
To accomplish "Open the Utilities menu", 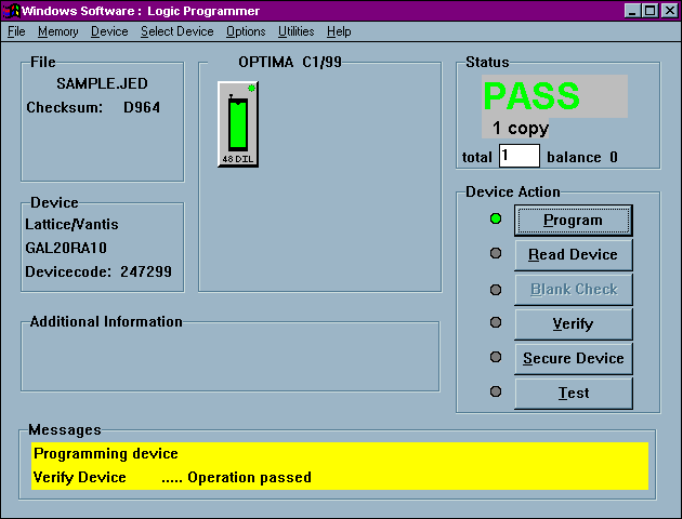I will tap(296, 31).
